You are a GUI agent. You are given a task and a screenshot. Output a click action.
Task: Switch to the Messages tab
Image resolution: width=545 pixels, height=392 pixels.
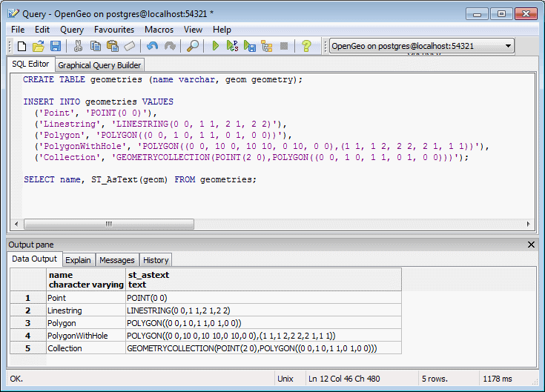pyautogui.click(x=117, y=260)
